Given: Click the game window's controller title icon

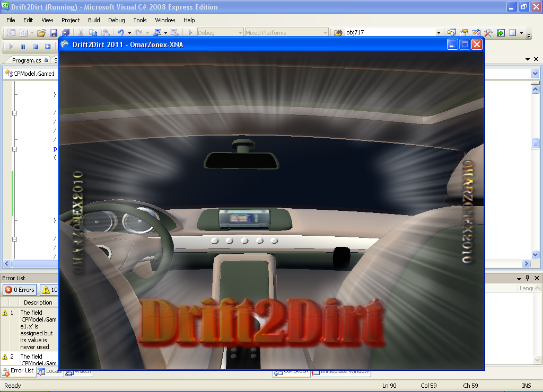Looking at the screenshot, I should (x=65, y=44).
